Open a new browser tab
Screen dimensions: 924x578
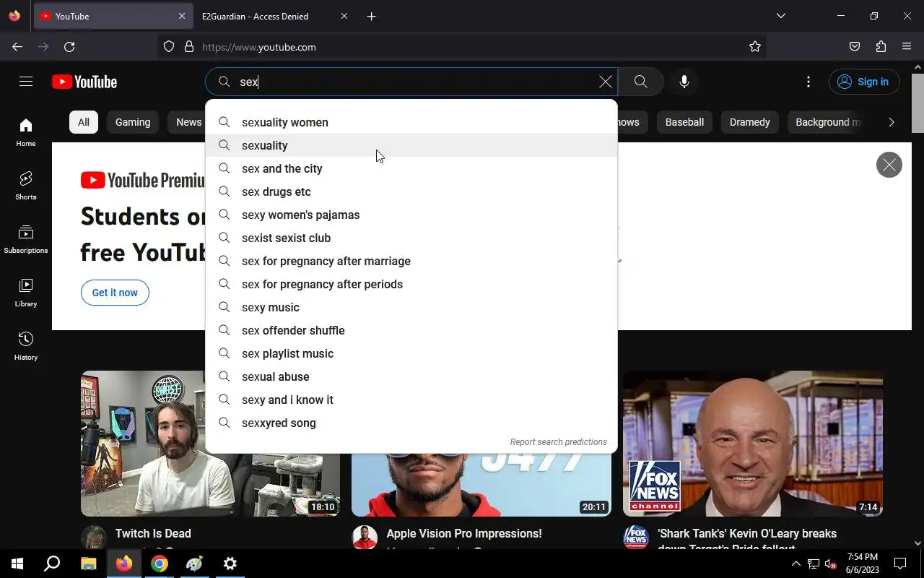(x=371, y=16)
